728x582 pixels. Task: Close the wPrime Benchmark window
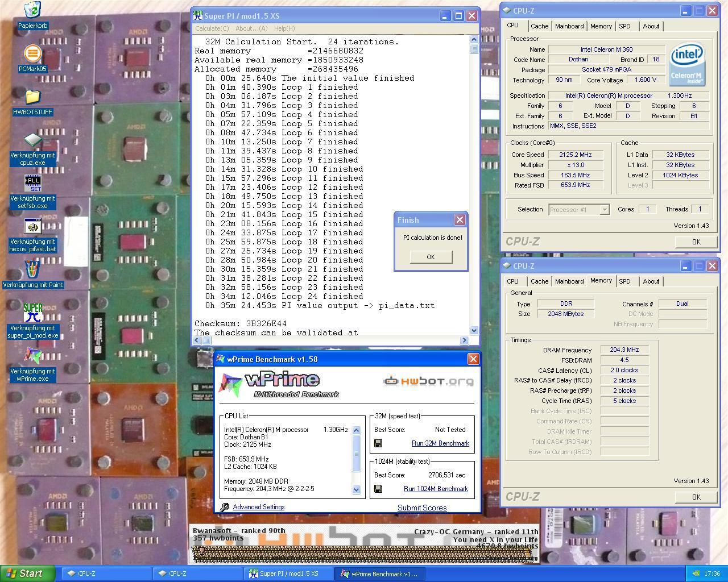[x=473, y=359]
